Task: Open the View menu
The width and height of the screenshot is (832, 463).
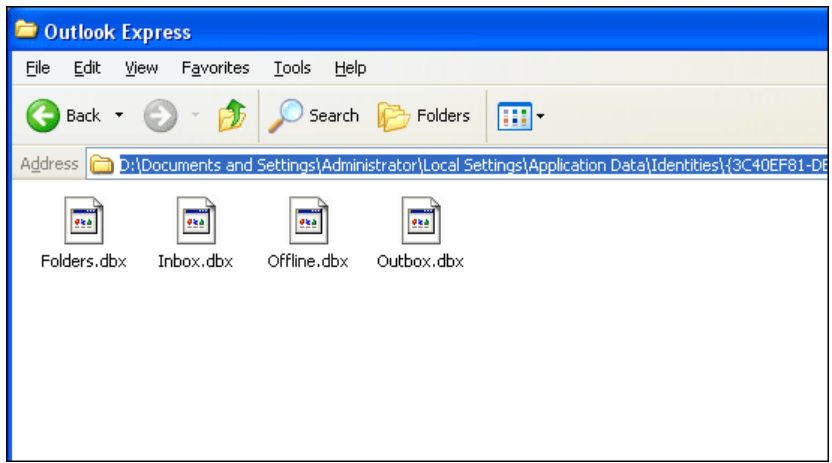Action: (x=141, y=68)
